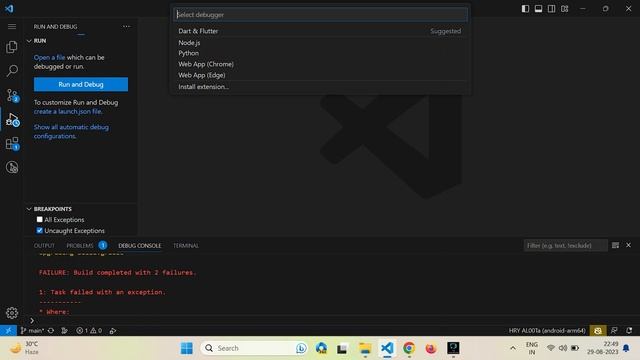Click the debug console prompt chevron

pos(32,320)
